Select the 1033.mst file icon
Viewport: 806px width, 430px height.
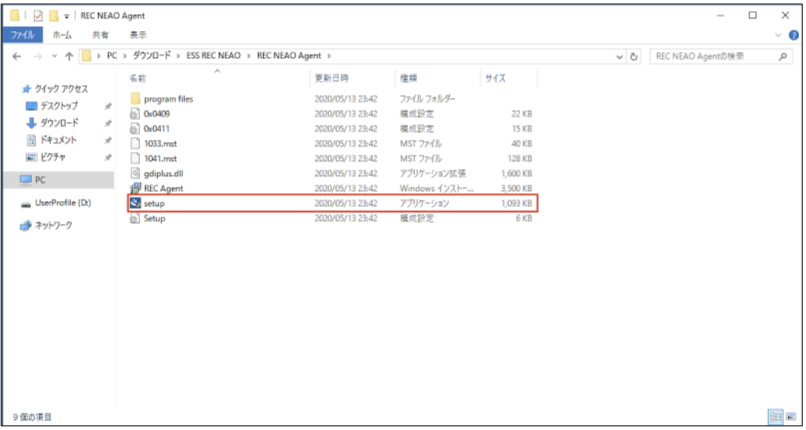pyautogui.click(x=135, y=143)
